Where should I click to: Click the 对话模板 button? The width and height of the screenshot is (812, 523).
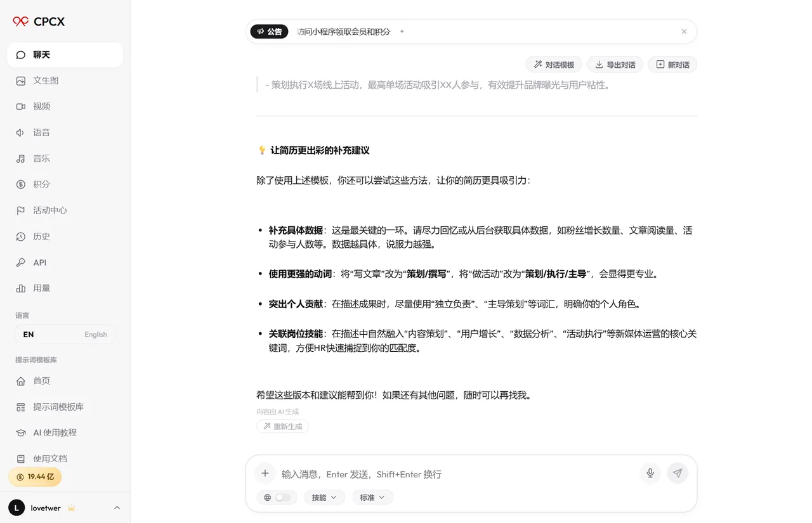554,65
